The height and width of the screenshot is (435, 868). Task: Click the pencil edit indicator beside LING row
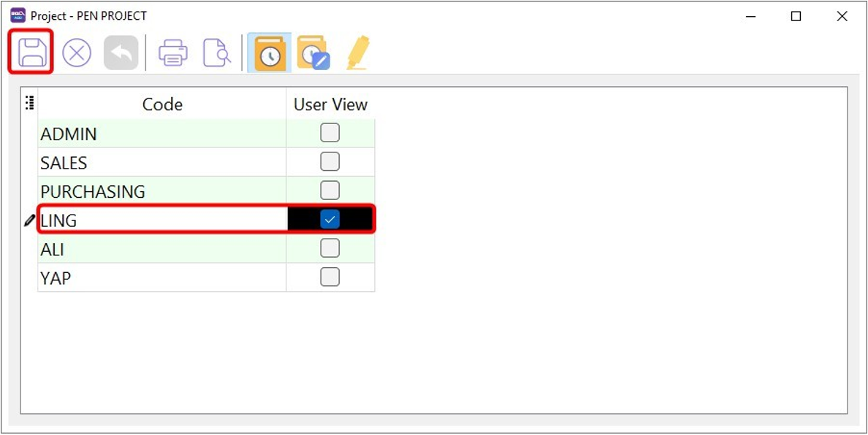click(x=28, y=219)
